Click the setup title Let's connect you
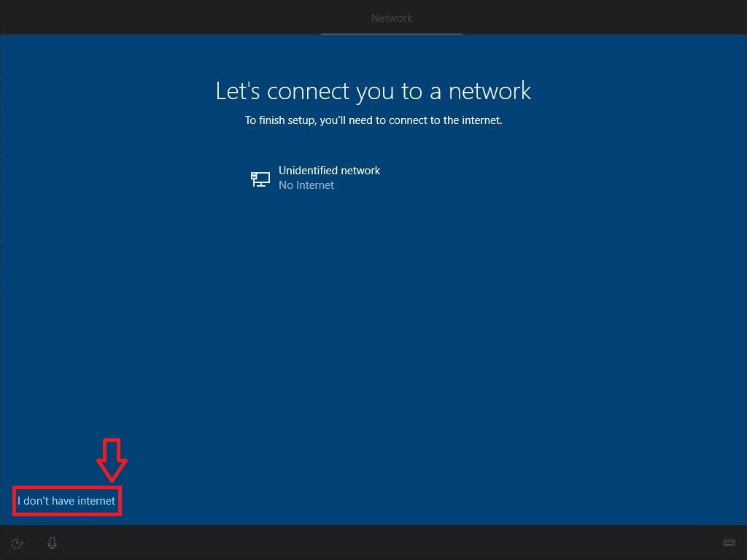The image size is (747, 560). point(373,90)
